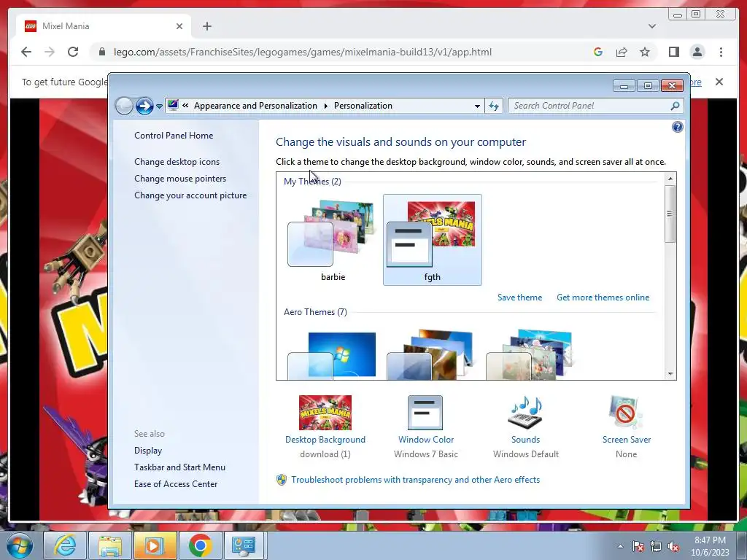Click the Control Panel back arrow button
Screen dimensions: 747x560
click(x=124, y=106)
